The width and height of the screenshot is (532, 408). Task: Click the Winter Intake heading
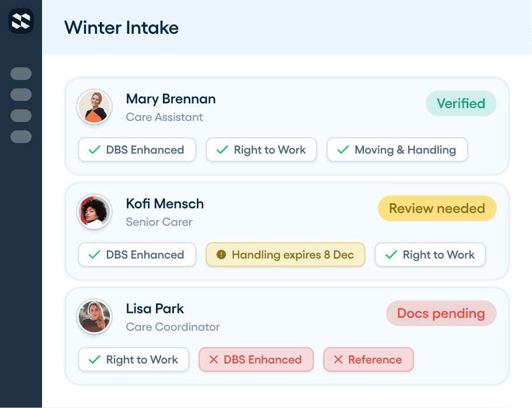point(121,27)
